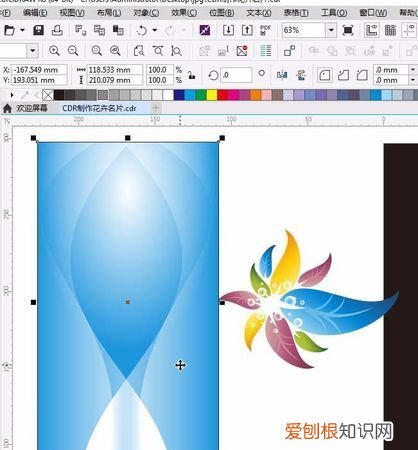The width and height of the screenshot is (418, 450).
Task: Select Round corner style
Action: (325, 75)
